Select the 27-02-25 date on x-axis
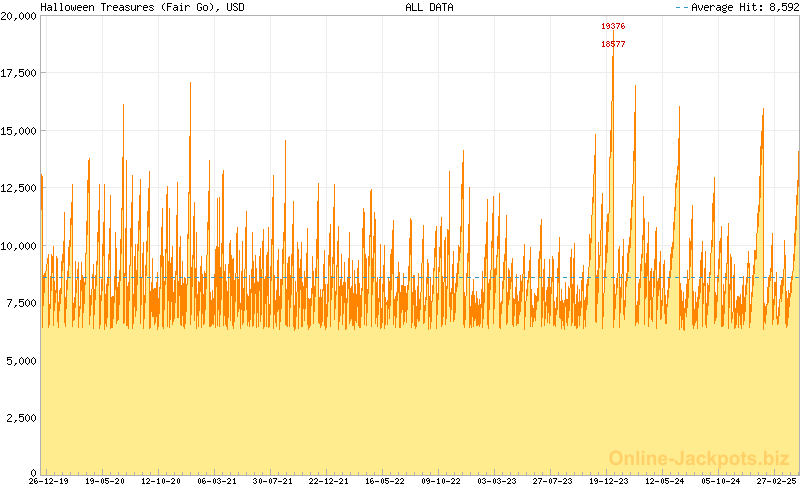Image resolution: width=800 pixels, height=490 pixels. coord(776,481)
